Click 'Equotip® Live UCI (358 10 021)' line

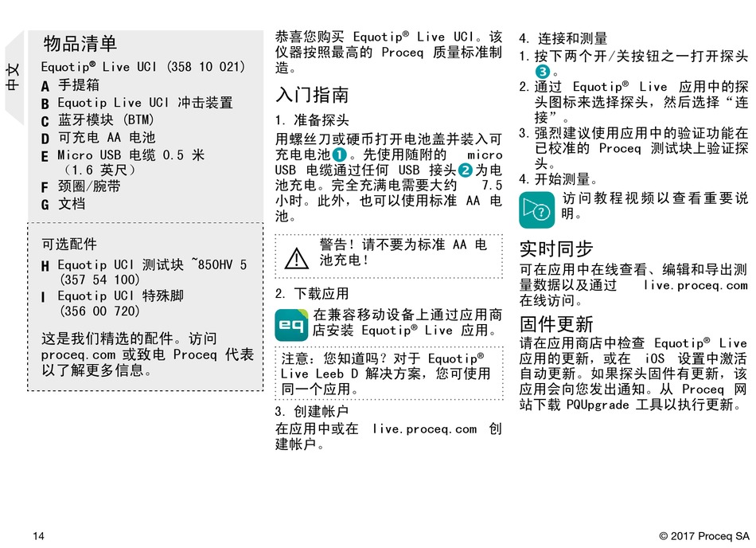coord(143,67)
